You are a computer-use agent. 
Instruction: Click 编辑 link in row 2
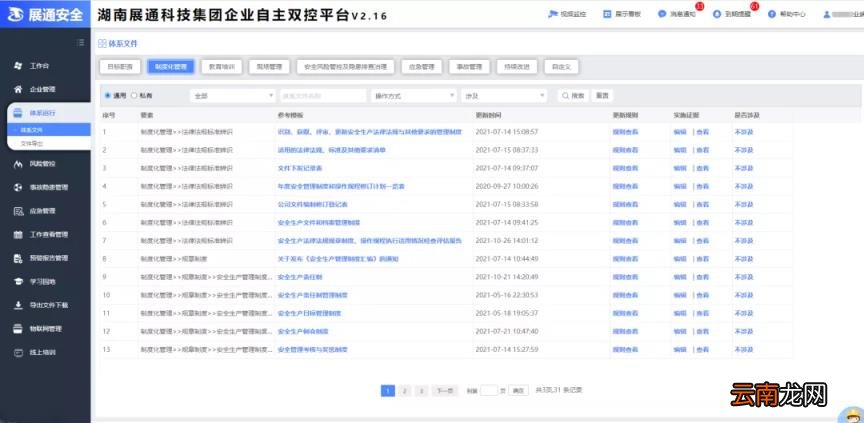[680, 150]
